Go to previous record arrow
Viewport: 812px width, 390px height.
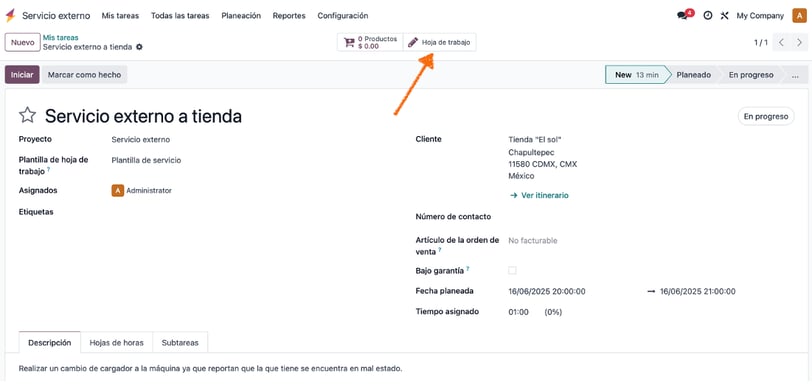point(781,42)
